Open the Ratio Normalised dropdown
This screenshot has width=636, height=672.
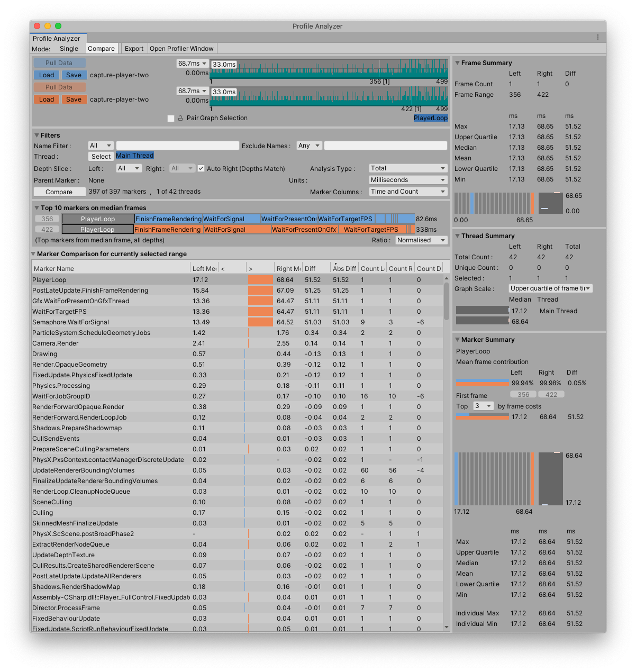(421, 240)
